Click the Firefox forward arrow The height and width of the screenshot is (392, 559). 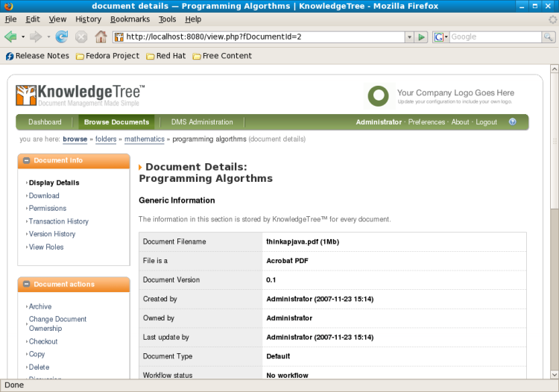point(36,37)
